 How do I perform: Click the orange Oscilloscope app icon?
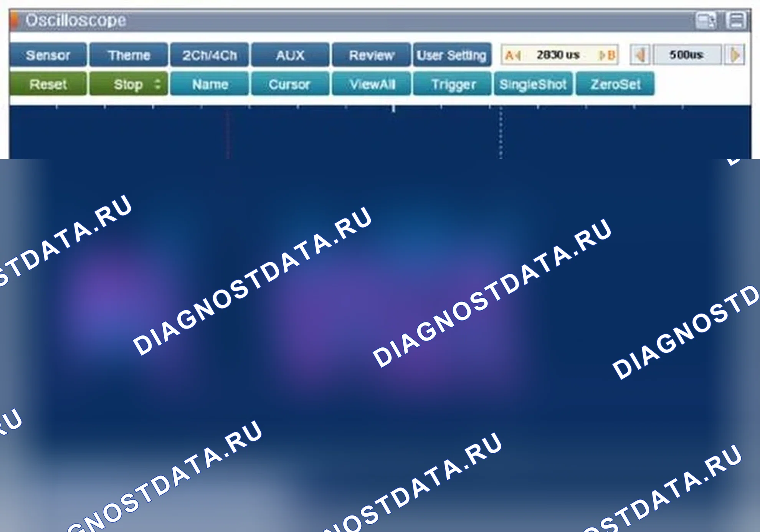[15, 20]
